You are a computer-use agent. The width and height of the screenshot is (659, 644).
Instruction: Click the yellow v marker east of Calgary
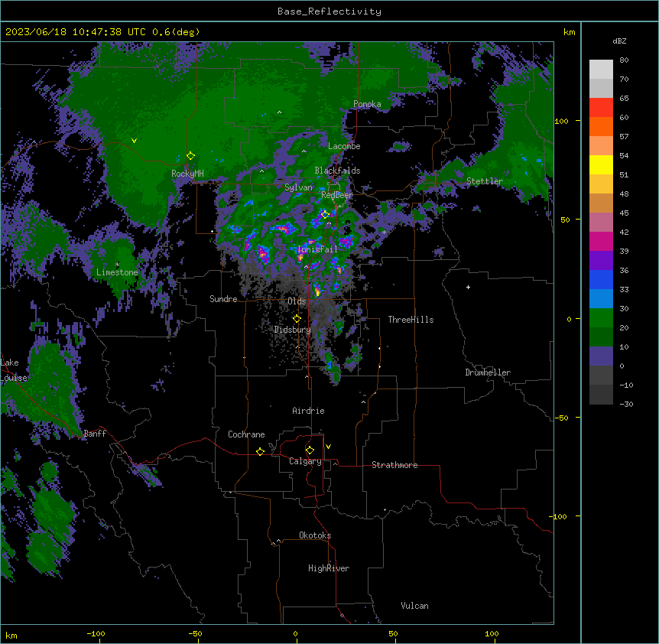[328, 447]
